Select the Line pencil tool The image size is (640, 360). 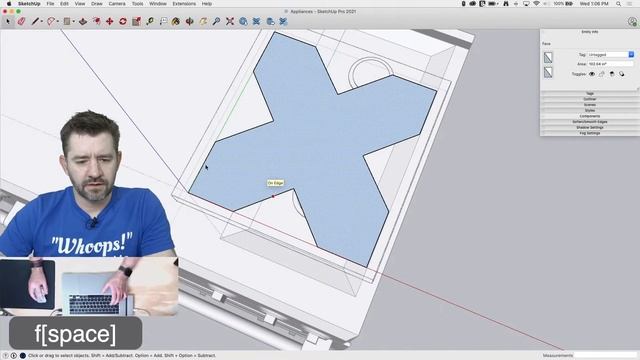point(35,21)
